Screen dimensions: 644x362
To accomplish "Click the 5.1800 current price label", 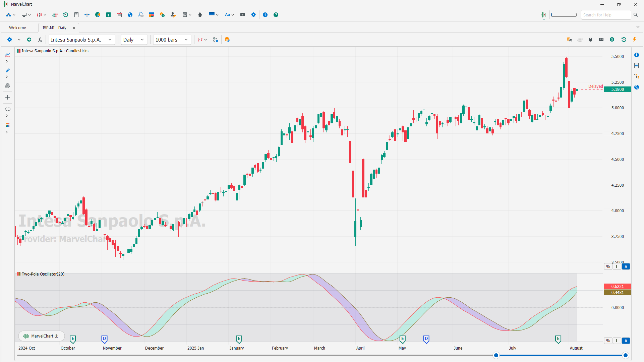I will tap(617, 89).
